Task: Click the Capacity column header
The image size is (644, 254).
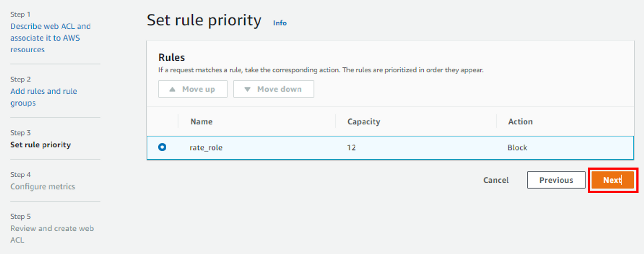Action: (364, 121)
